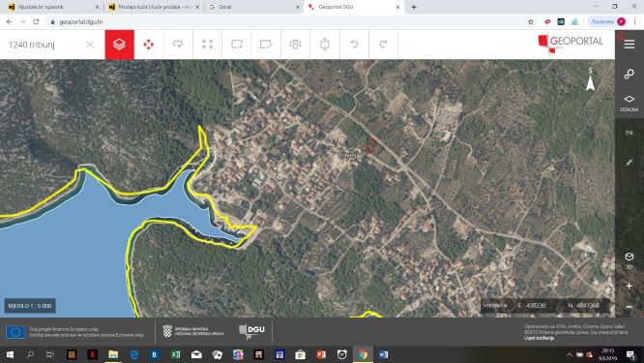Screen dimensions: 644x363
Task: Switch to the Gmail browser tab
Action: (253, 7)
